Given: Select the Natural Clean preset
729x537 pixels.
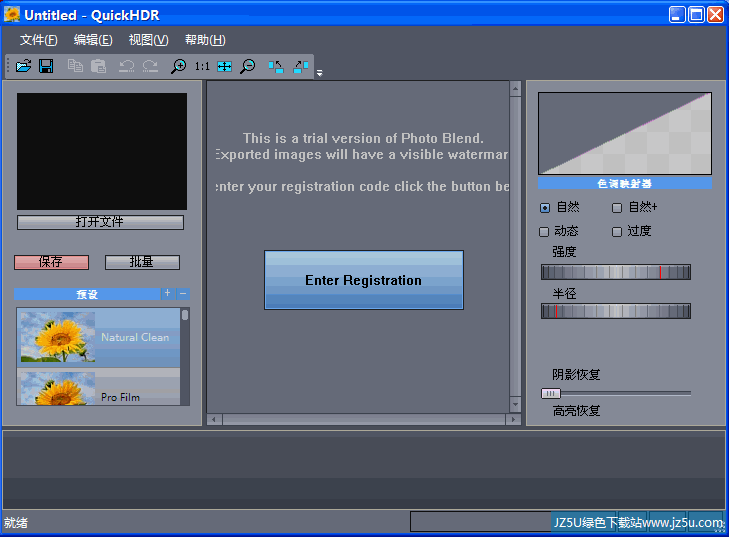Looking at the screenshot, I should click(99, 338).
